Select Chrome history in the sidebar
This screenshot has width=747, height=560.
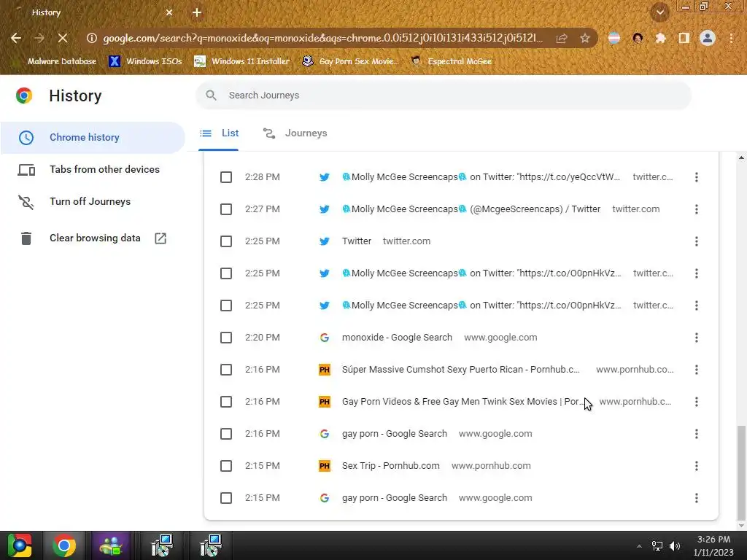click(93, 138)
